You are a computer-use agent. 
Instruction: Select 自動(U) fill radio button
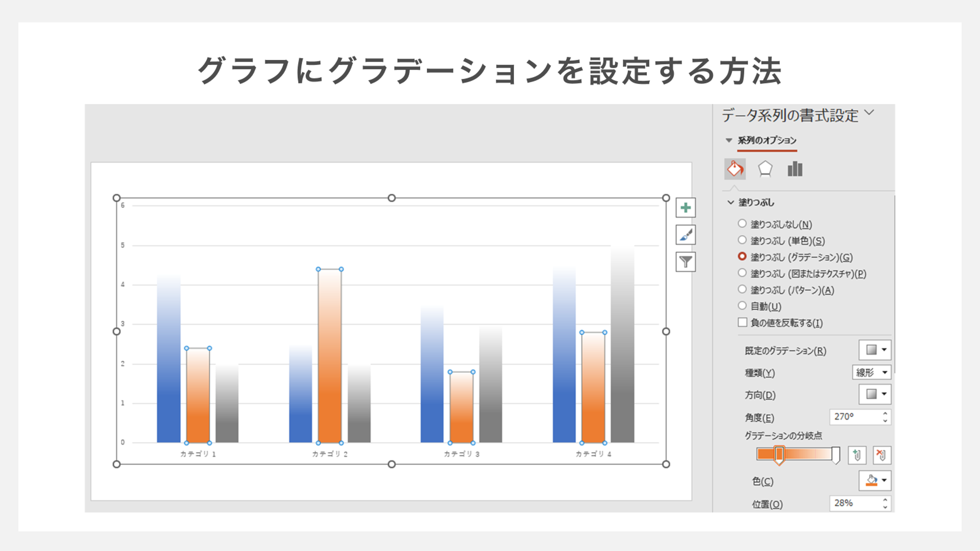tap(742, 305)
